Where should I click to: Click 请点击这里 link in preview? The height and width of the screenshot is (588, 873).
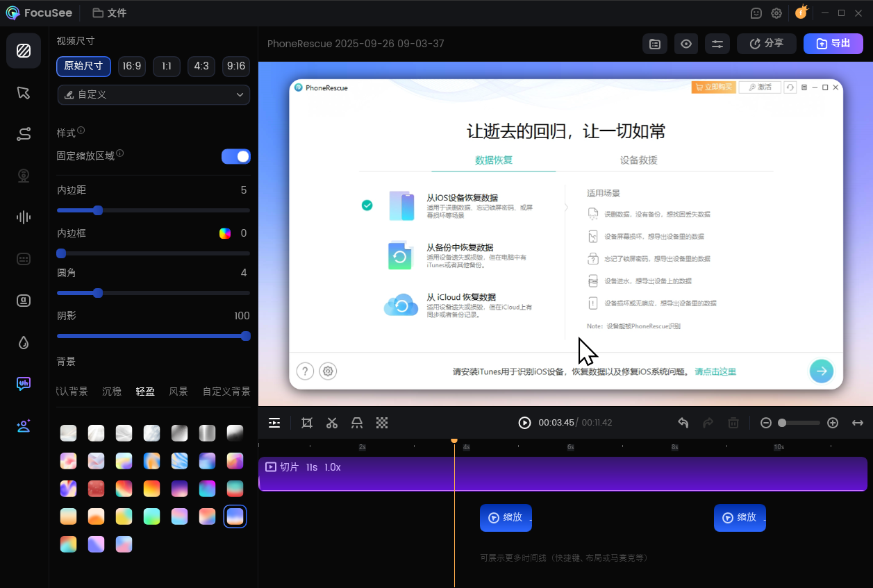715,371
